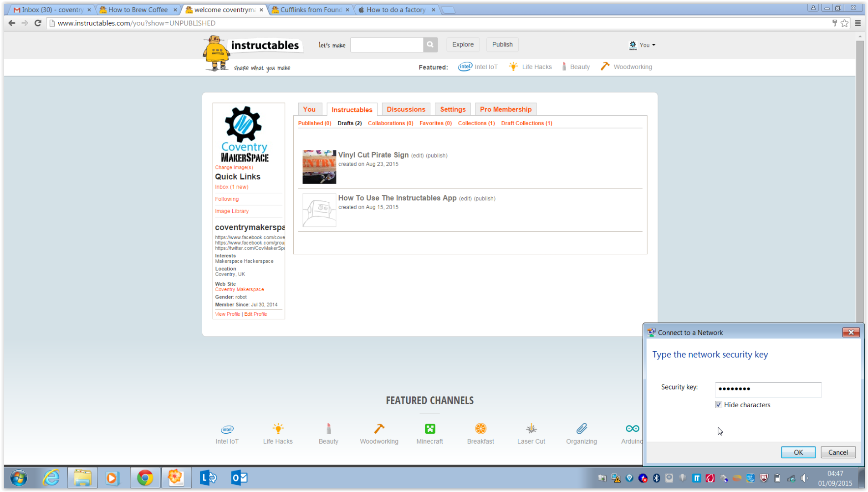The height and width of the screenshot is (492, 868).
Task: Switch to the Discussions tab
Action: point(406,109)
